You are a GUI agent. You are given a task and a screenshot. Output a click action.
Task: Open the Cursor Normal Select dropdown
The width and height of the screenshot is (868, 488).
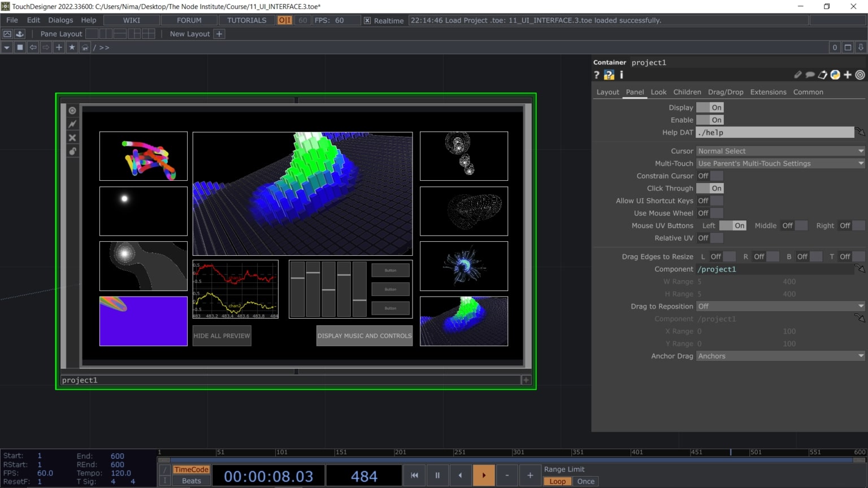coord(780,151)
